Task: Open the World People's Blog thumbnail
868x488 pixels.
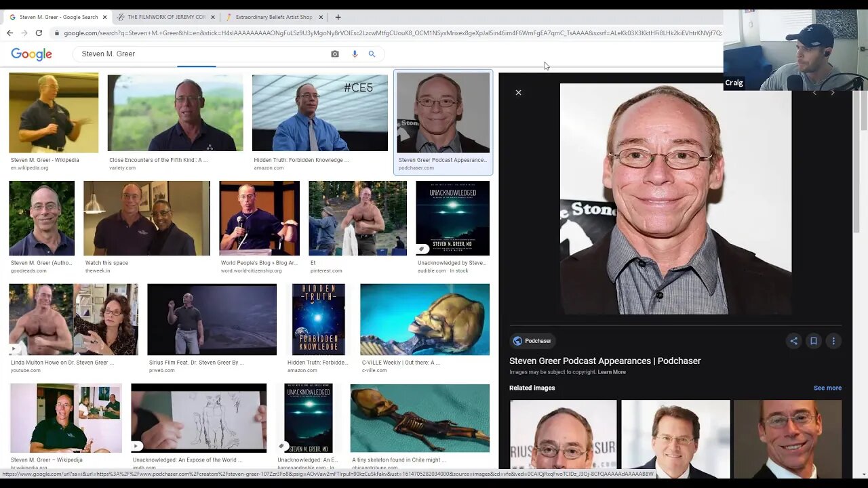Action: (259, 218)
